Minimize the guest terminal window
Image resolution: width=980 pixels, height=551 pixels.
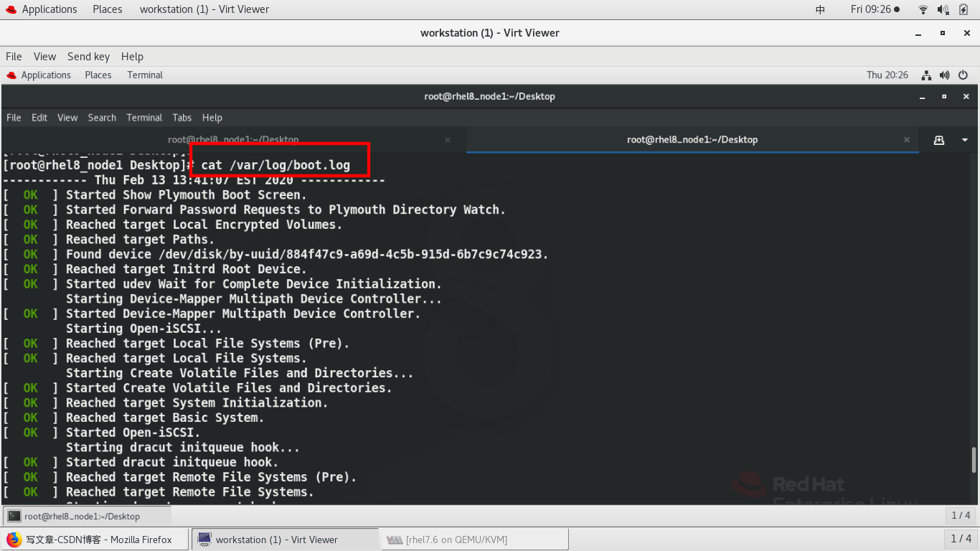[x=923, y=96]
